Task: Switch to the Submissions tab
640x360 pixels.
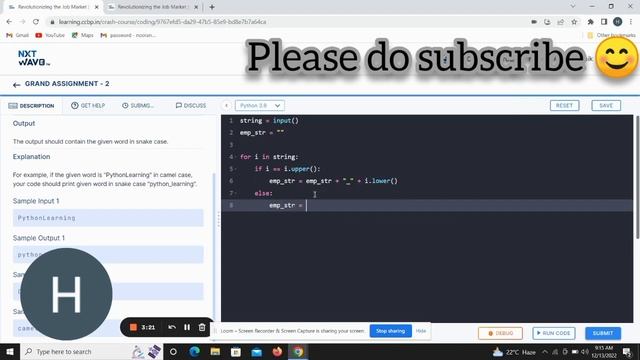Action: (138, 105)
